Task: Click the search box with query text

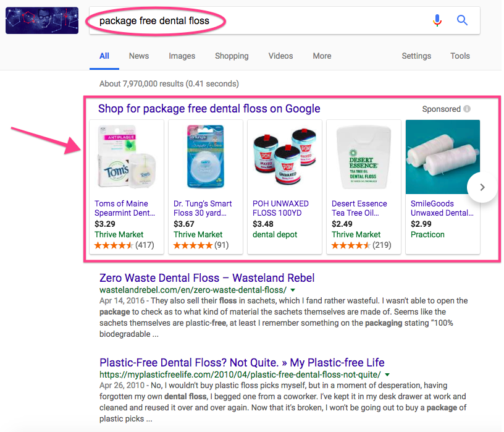Action: [x=285, y=20]
